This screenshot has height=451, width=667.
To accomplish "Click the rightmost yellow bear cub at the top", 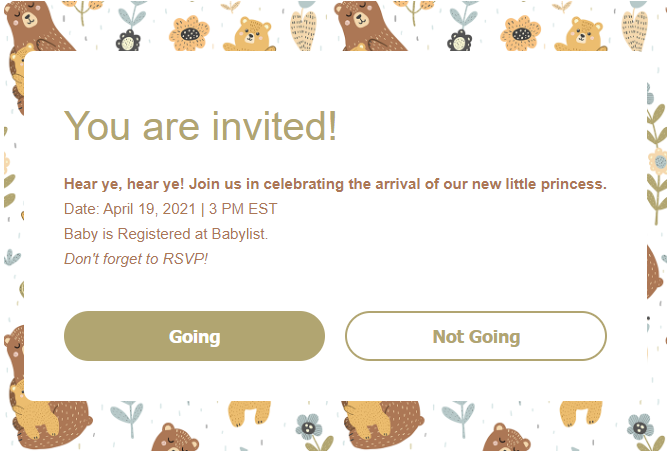I will pyautogui.click(x=581, y=34).
